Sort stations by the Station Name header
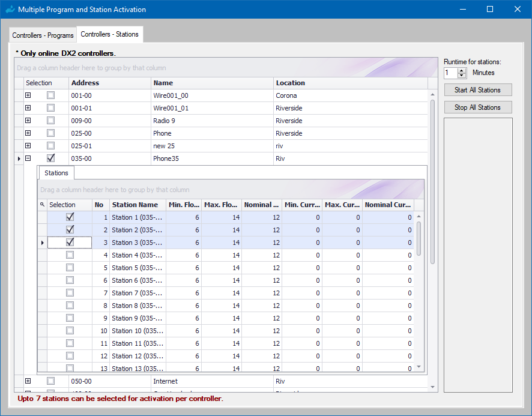This screenshot has height=416, width=532. click(x=138, y=205)
